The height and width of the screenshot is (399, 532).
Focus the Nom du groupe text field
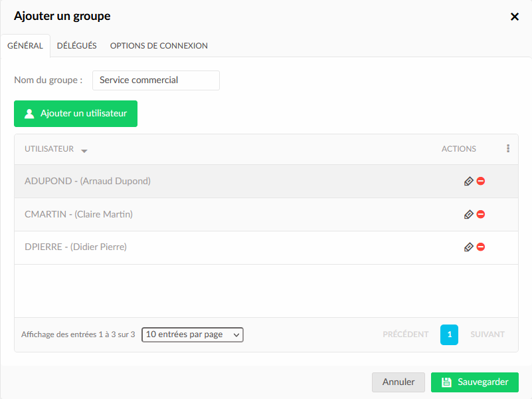pyautogui.click(x=156, y=80)
